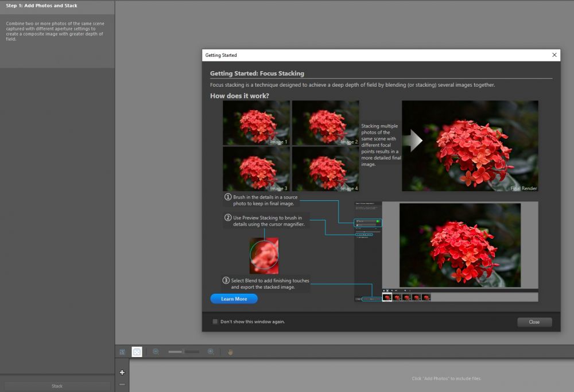
Task: Remove photo with the minus icon
Action: (122, 385)
